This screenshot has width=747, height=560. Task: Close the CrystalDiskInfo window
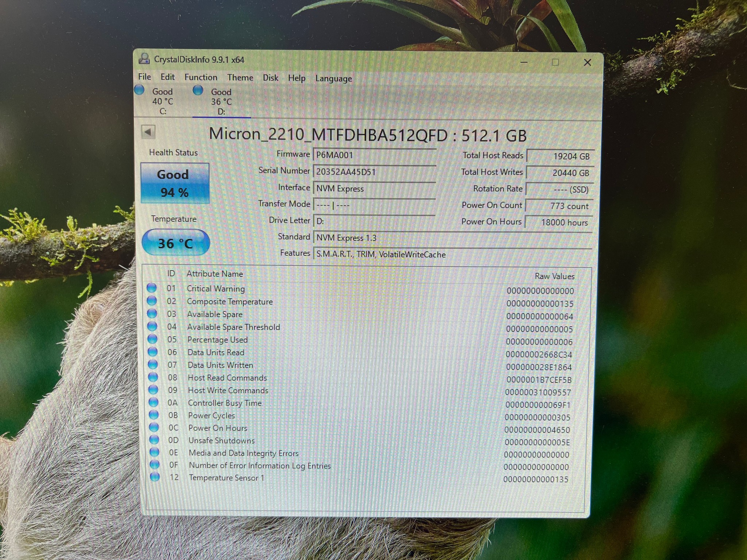(x=587, y=62)
